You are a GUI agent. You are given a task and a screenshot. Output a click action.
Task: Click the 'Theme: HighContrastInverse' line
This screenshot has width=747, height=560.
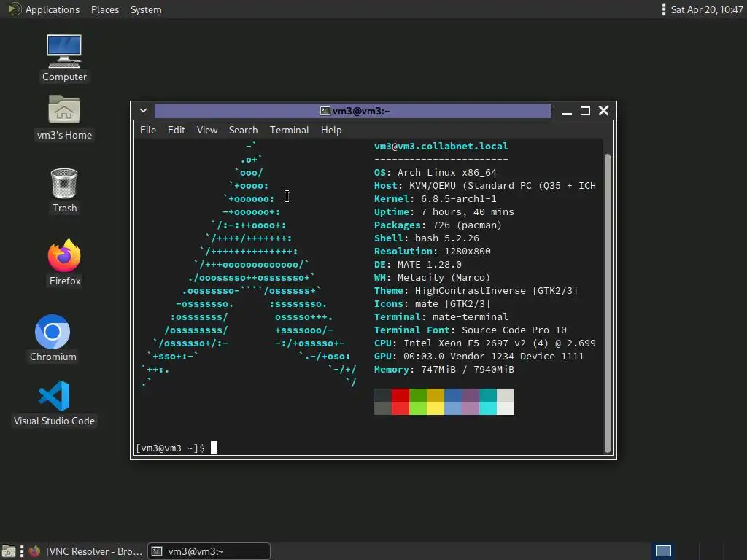coord(476,290)
